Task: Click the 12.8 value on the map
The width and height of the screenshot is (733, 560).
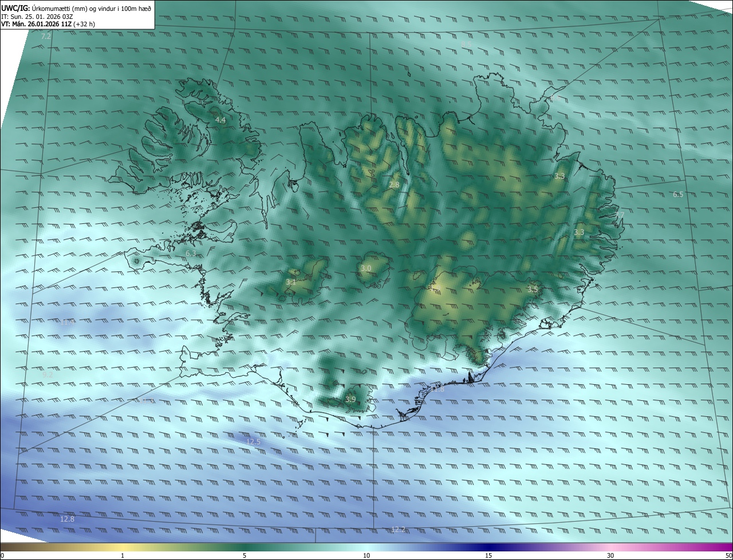Action: (x=67, y=519)
